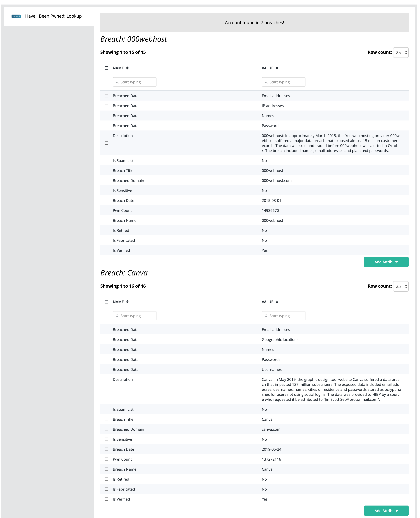Tick checkbox for Breached Domain canva.com
This screenshot has width=420, height=518.
[106, 429]
